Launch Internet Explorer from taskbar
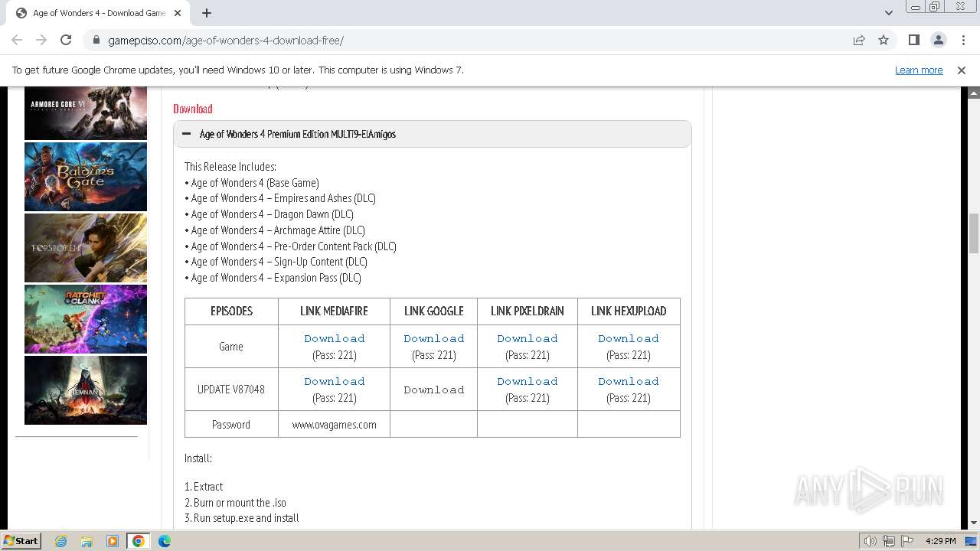This screenshot has width=980, height=551. [x=60, y=541]
